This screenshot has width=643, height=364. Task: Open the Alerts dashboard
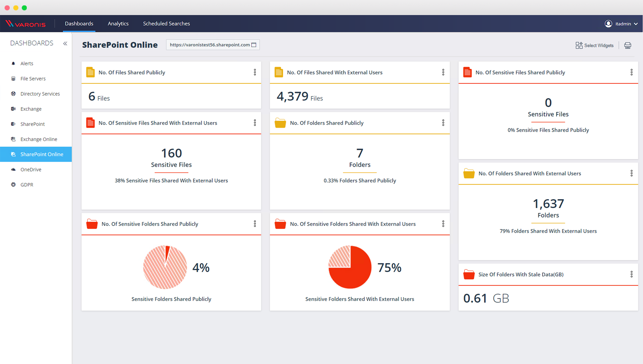(x=36, y=63)
